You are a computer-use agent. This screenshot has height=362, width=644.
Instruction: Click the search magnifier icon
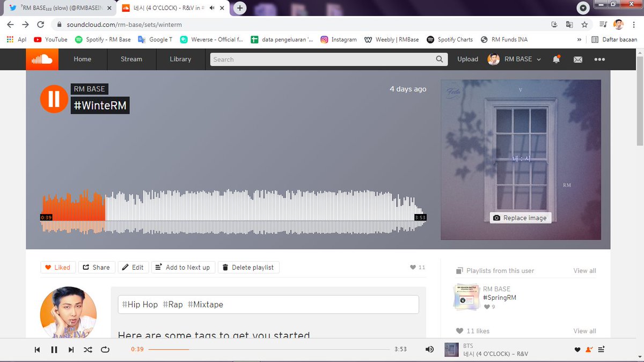tap(440, 60)
